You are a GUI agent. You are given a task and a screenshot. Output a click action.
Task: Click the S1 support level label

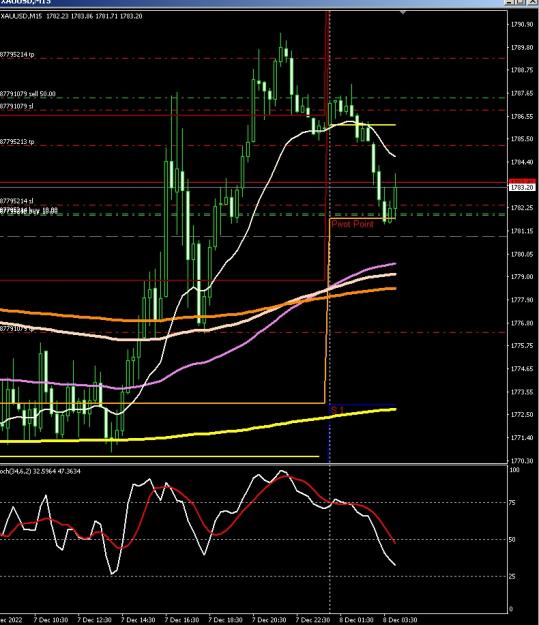click(x=337, y=410)
